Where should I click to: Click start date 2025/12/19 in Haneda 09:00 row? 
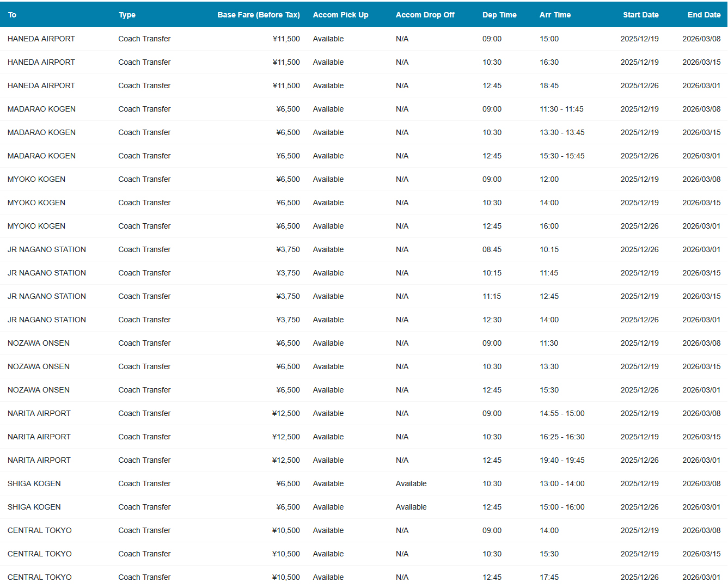tap(639, 39)
